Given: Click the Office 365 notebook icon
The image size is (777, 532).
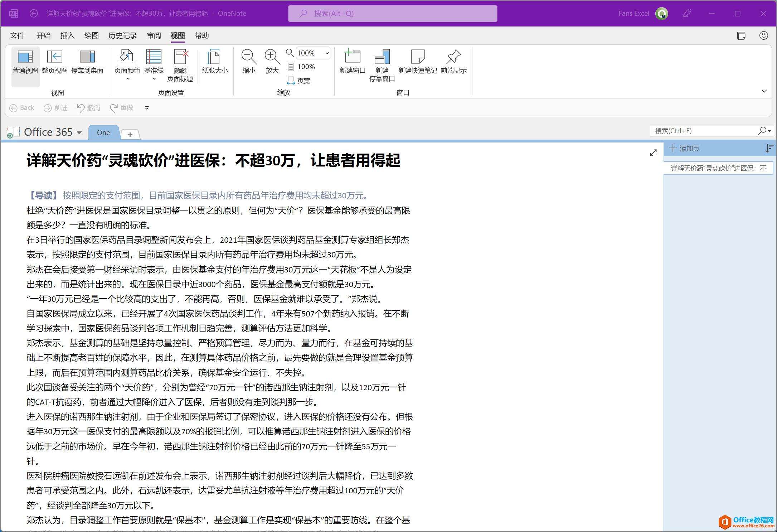Looking at the screenshot, I should click(13, 132).
